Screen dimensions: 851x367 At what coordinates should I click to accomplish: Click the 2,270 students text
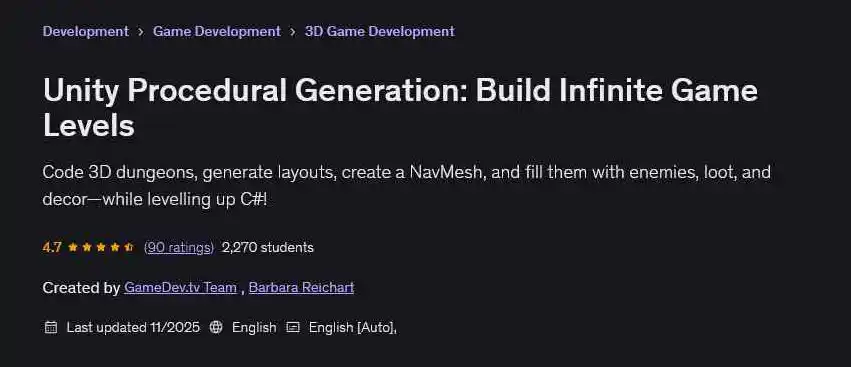pyautogui.click(x=268, y=248)
